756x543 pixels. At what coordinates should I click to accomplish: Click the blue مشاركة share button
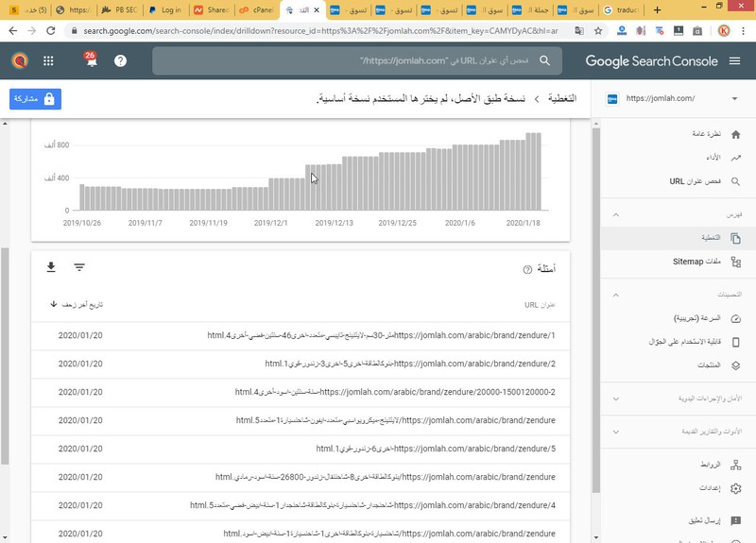point(35,99)
